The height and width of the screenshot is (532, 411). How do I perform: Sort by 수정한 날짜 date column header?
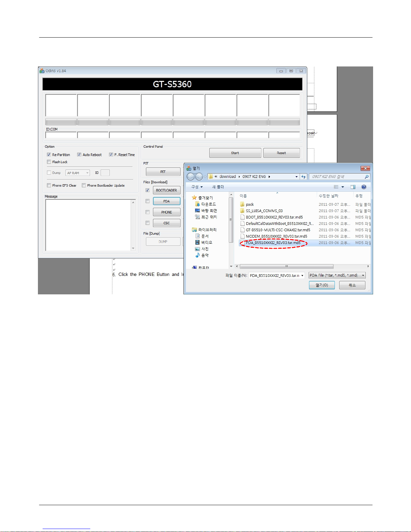point(328,196)
